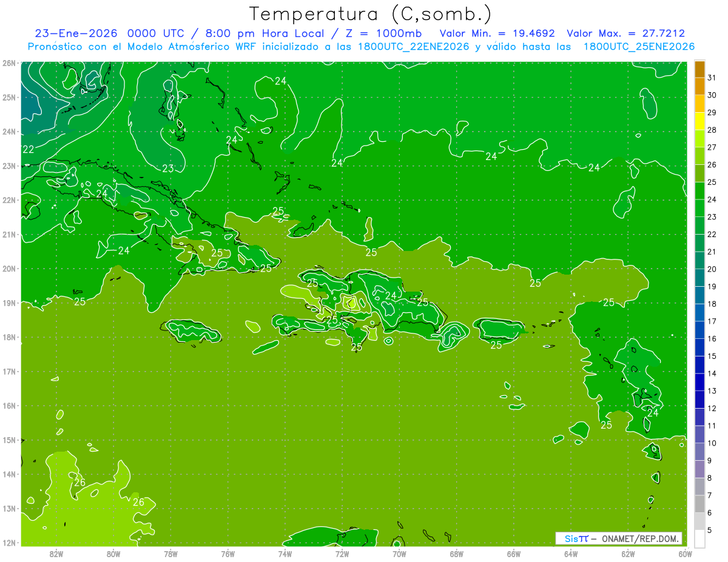Viewport: 728px width, 562px height.
Task: Click legend value "12" on the color scale
Action: pos(712,408)
